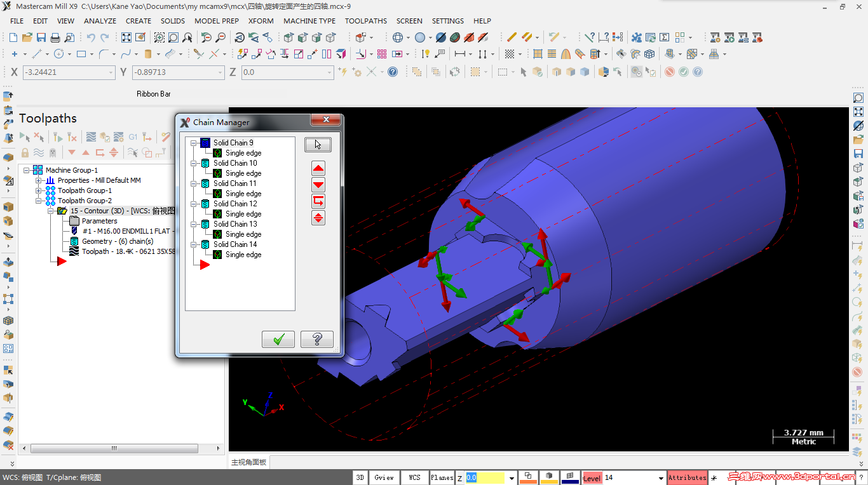This screenshot has height=485, width=868.
Task: Click the Open file folder icon
Action: (27, 37)
